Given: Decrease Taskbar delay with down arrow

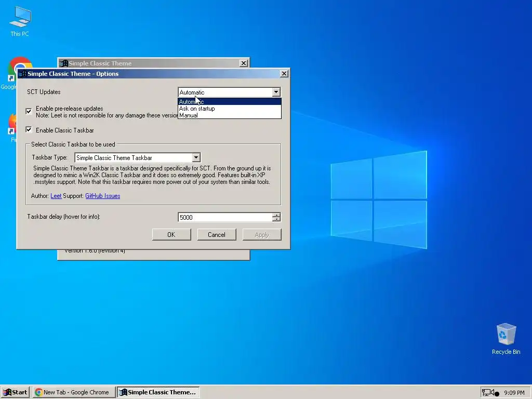Looking at the screenshot, I should pyautogui.click(x=276, y=219).
